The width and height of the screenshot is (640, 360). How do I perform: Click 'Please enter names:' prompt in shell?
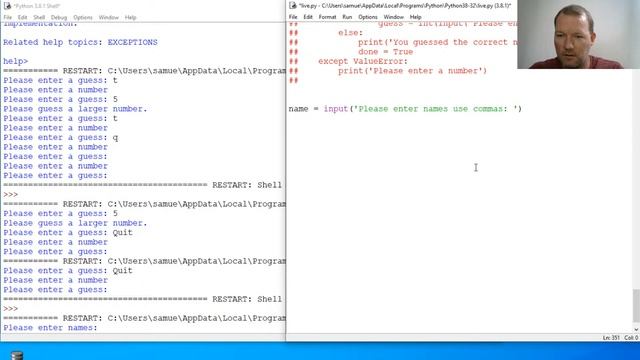point(51,328)
